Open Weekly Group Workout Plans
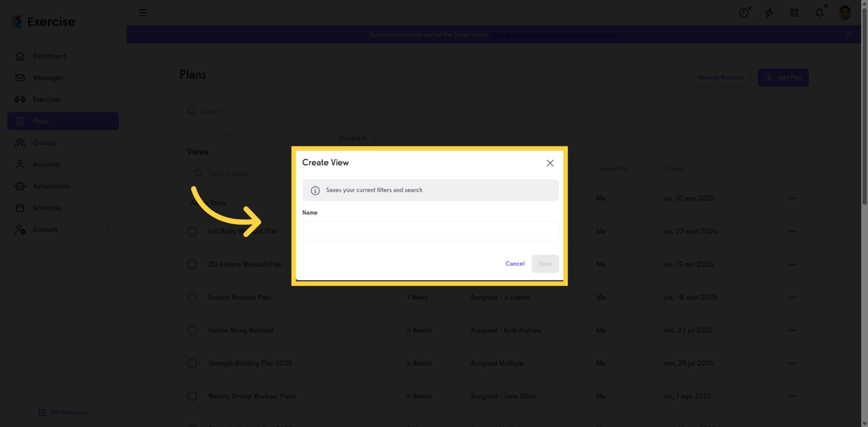Screen dimensions: 868x427 click(x=252, y=396)
